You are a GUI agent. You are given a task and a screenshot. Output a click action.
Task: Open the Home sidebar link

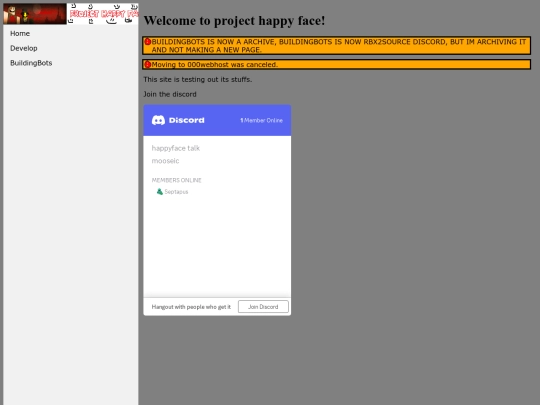pos(20,33)
